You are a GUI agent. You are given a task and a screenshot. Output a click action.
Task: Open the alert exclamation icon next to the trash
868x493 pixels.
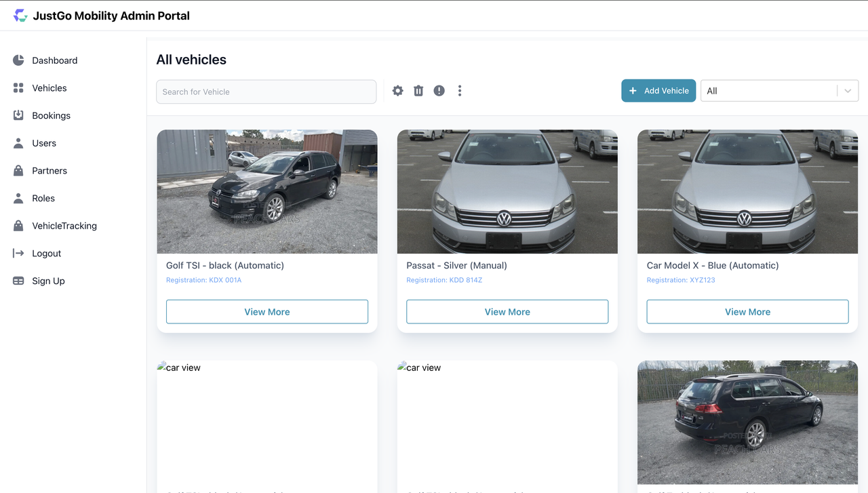tap(439, 90)
